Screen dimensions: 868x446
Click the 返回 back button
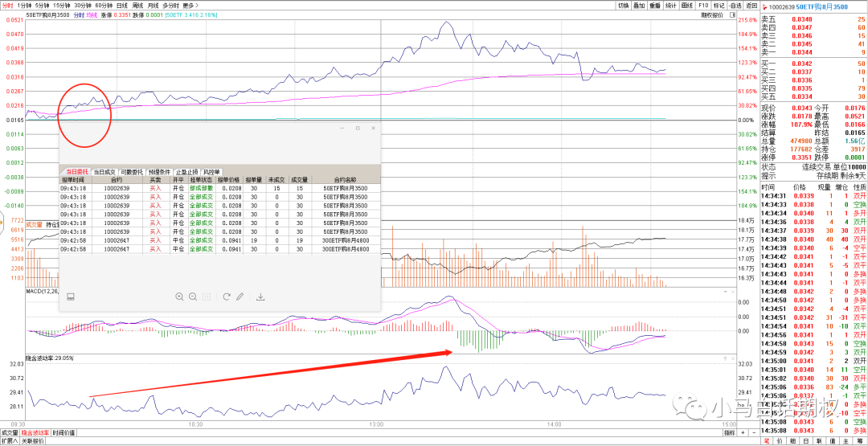pos(751,5)
